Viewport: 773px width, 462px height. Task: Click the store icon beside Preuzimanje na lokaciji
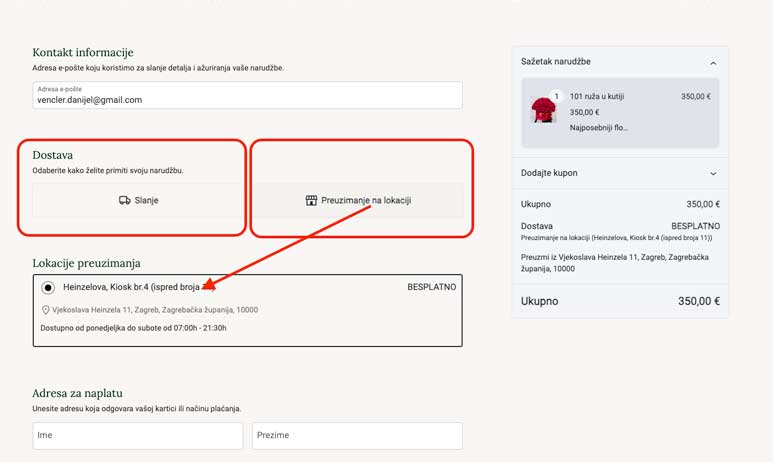coord(311,200)
